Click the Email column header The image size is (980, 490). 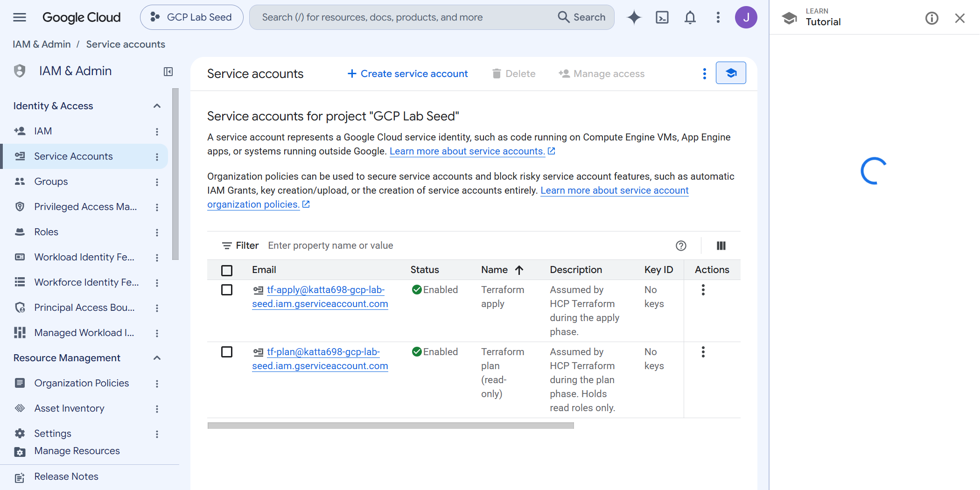264,270
